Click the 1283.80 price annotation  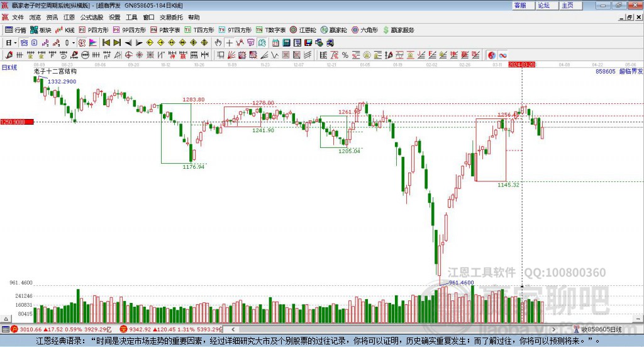[194, 100]
